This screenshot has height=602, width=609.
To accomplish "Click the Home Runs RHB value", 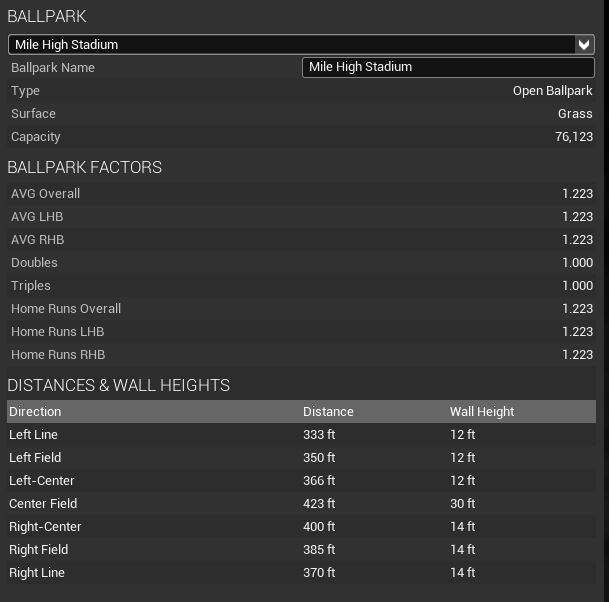I will click(577, 355).
